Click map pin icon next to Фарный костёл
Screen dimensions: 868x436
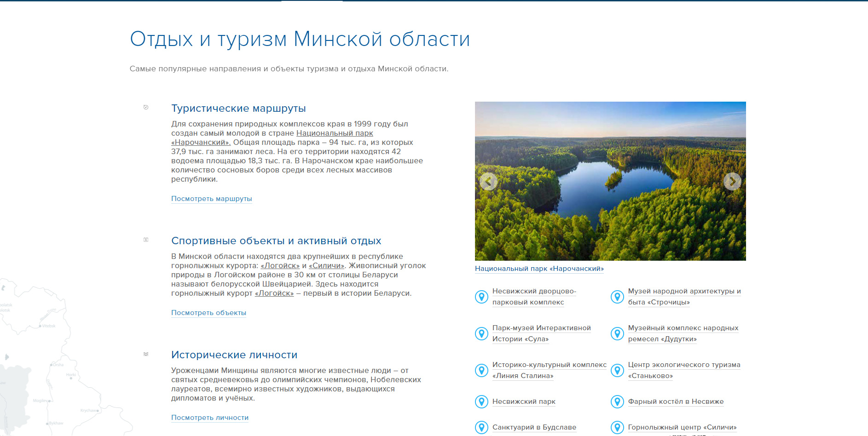pyautogui.click(x=617, y=402)
